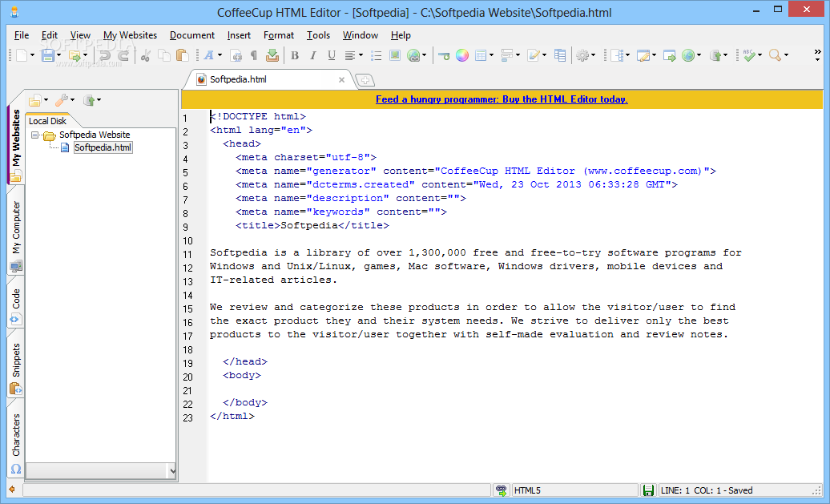Click the Undo arrow icon
Viewport: 830px width, 504px height.
click(103, 56)
